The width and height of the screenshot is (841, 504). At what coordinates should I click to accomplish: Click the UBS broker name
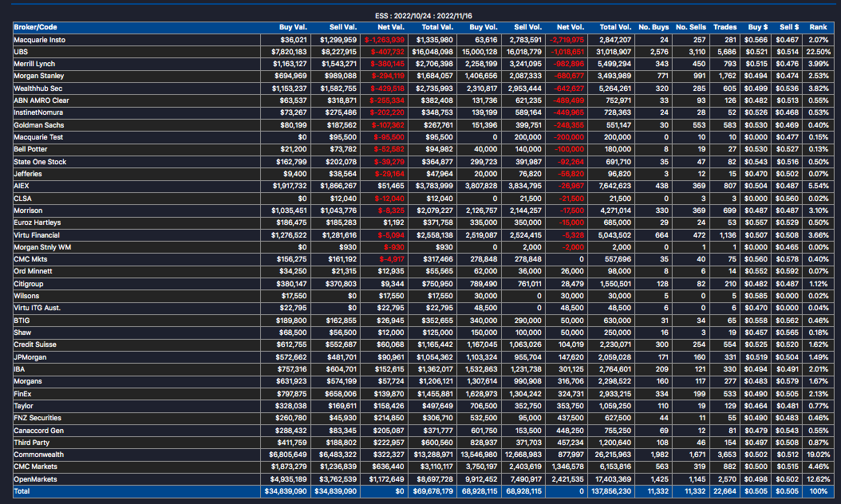21,52
